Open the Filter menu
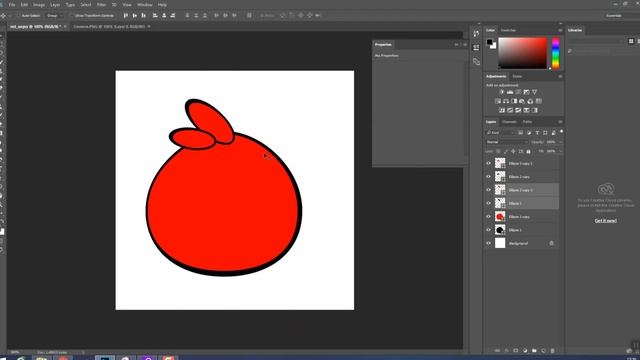Screen dimensions: 640x360 (102, 4)
